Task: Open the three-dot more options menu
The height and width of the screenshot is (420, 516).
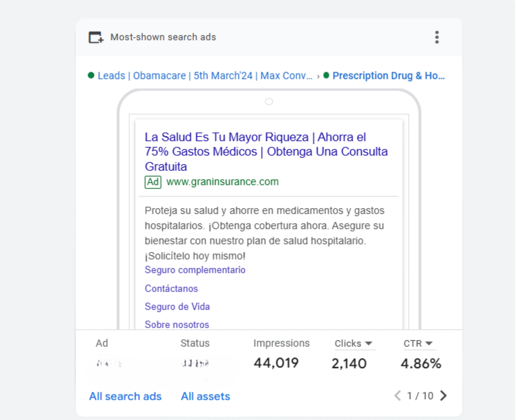Action: (437, 37)
